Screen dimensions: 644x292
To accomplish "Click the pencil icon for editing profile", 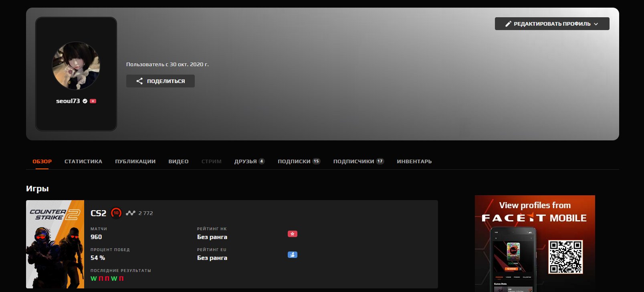I will (x=508, y=24).
